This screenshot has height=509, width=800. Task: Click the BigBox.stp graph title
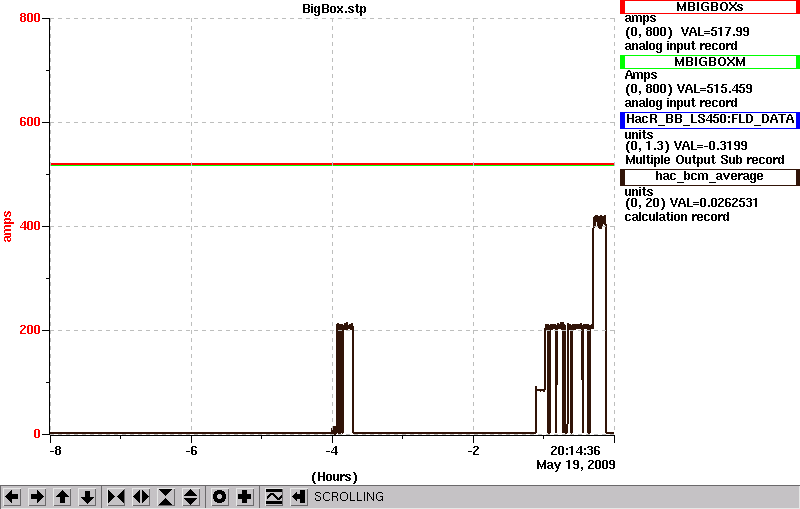[334, 9]
